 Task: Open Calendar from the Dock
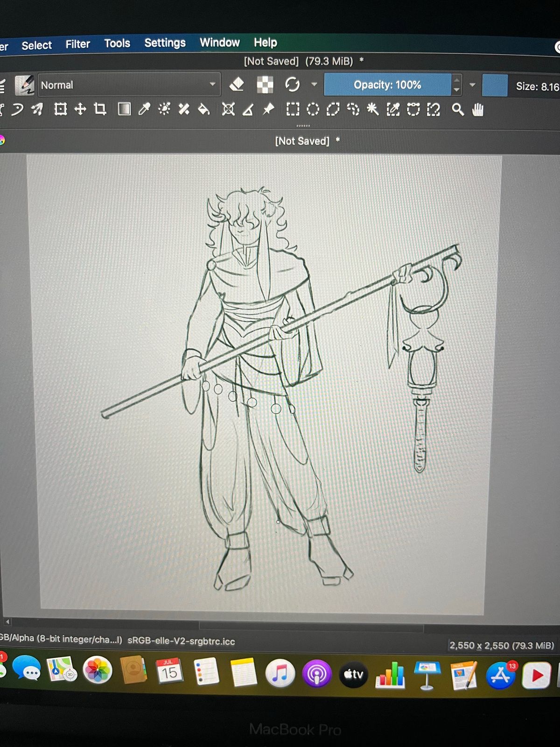(x=169, y=671)
